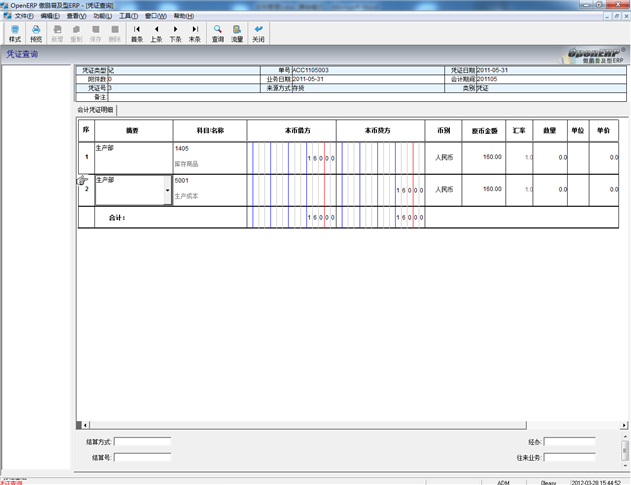Select the 会计凭证明细 tab
Screen dimensions: 631x485
click(97, 109)
